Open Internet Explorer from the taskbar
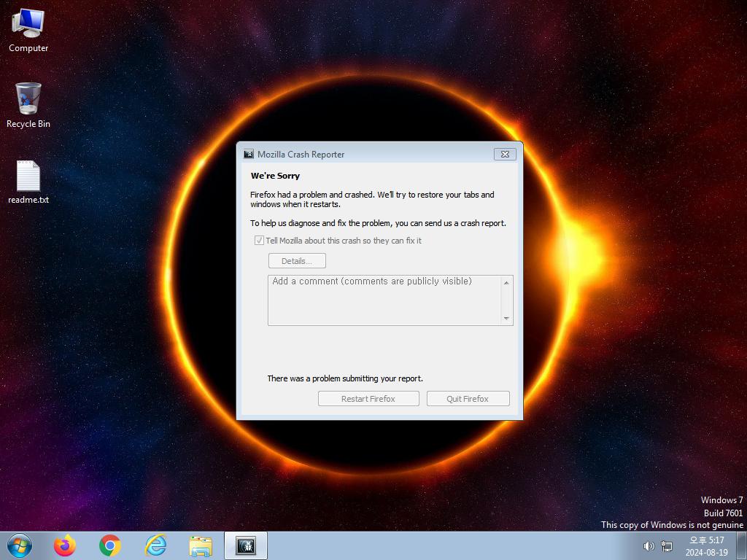The height and width of the screenshot is (560, 747). coord(155,545)
